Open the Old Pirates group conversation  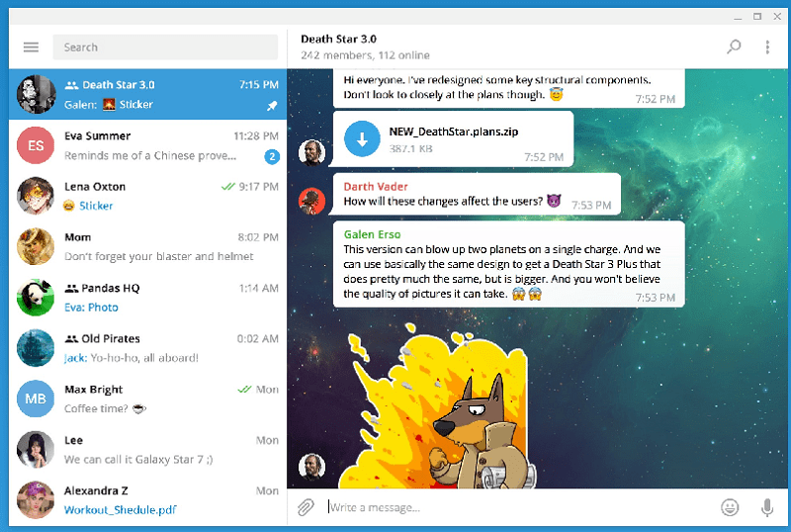(148, 348)
